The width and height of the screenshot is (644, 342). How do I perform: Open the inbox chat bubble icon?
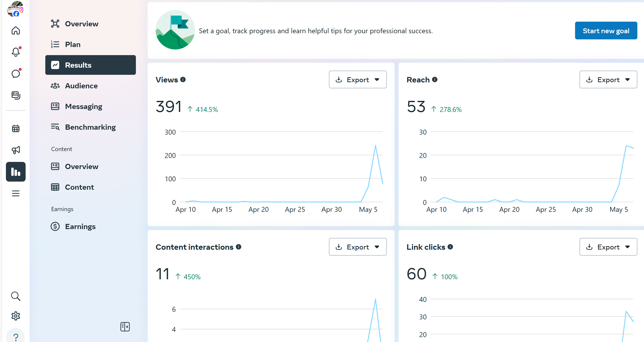click(16, 74)
